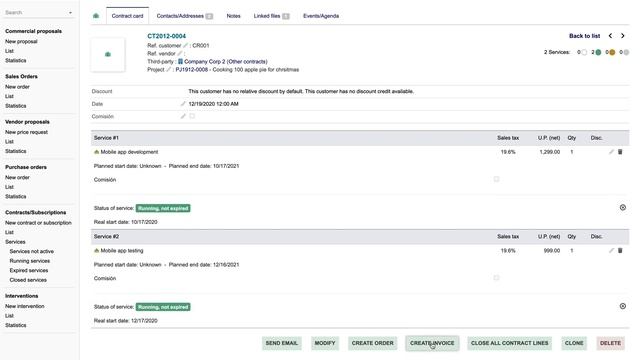
Task: Click Mobile app development service icon
Action: point(97,152)
